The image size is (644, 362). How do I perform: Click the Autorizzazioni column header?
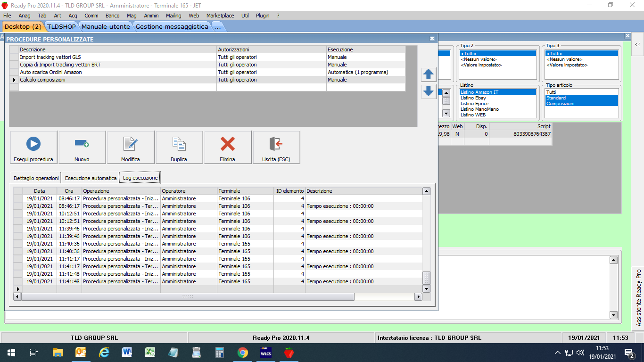pos(272,49)
